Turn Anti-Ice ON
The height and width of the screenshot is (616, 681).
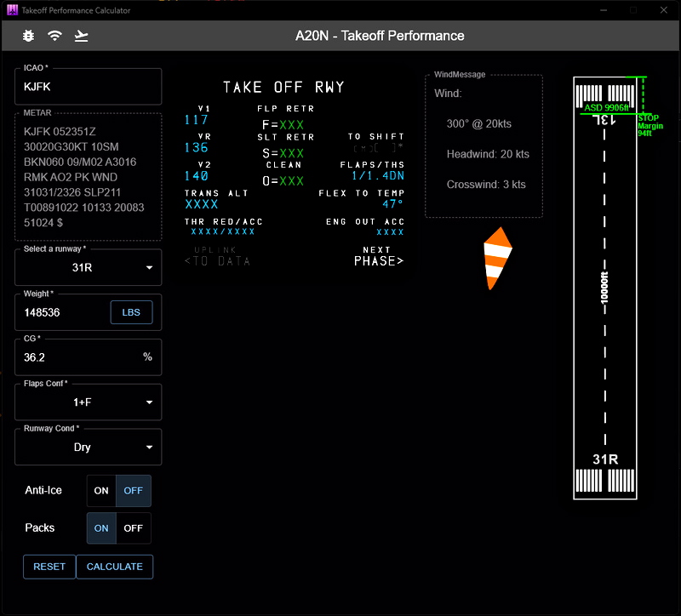point(100,490)
